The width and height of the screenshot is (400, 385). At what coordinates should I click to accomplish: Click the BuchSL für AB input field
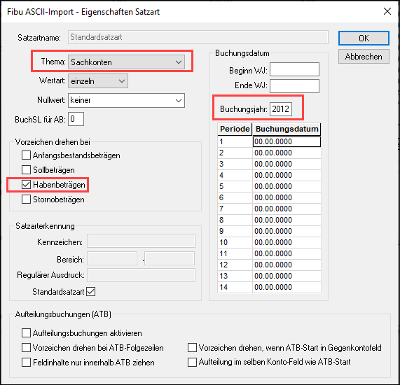(x=76, y=119)
